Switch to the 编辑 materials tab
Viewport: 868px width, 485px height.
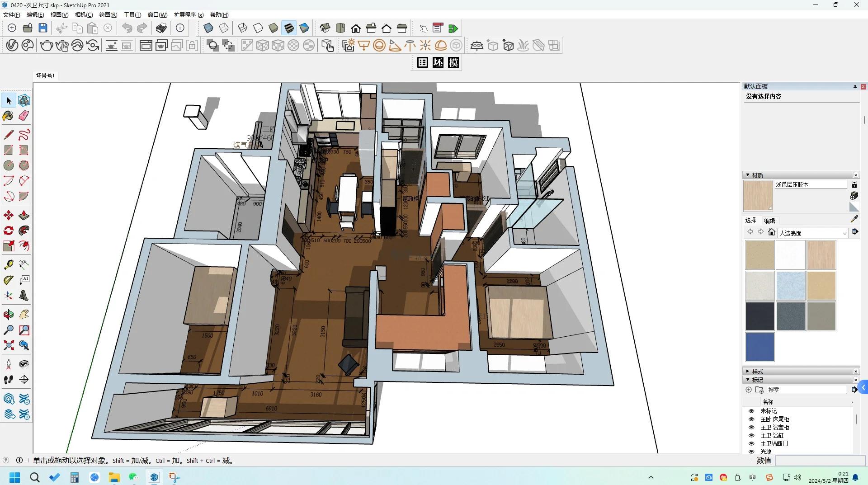point(769,221)
